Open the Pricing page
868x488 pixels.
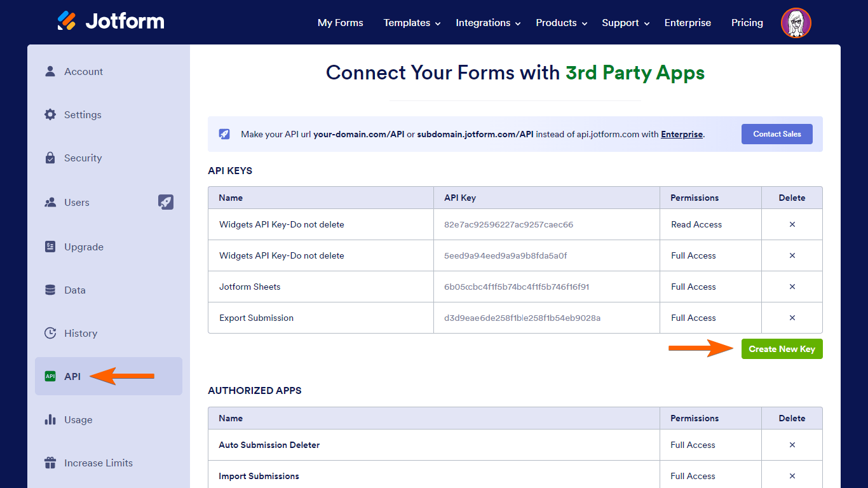click(747, 23)
